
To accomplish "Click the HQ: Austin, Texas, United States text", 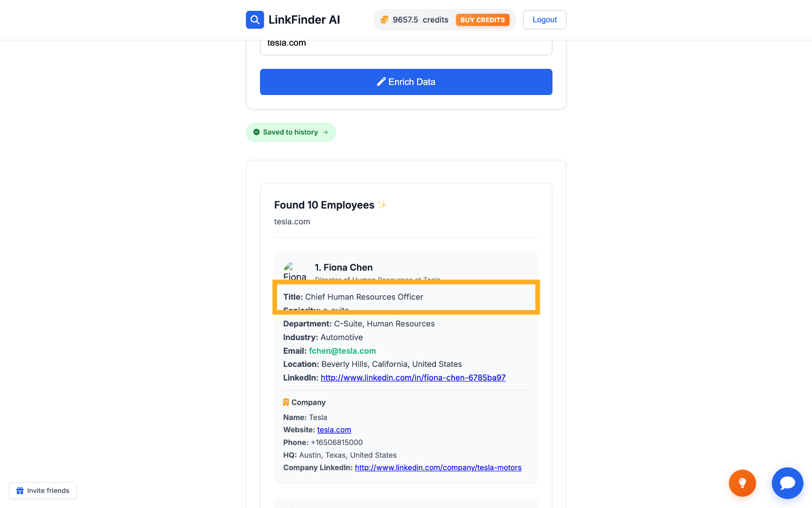I will pyautogui.click(x=340, y=455).
